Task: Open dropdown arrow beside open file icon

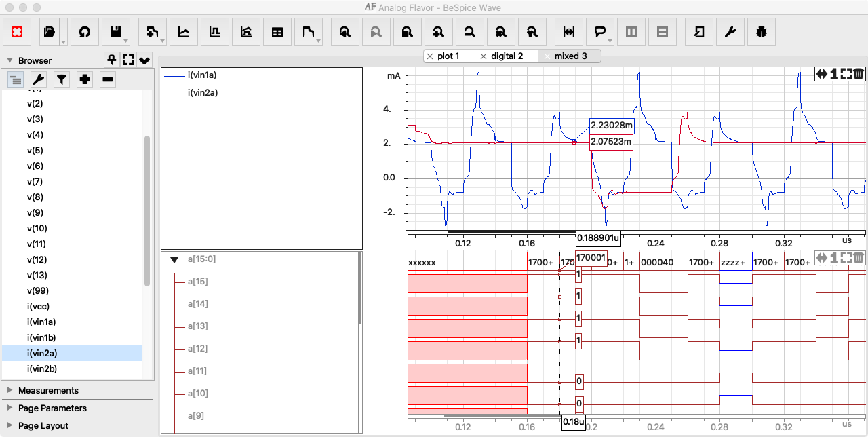Action: pos(63,42)
